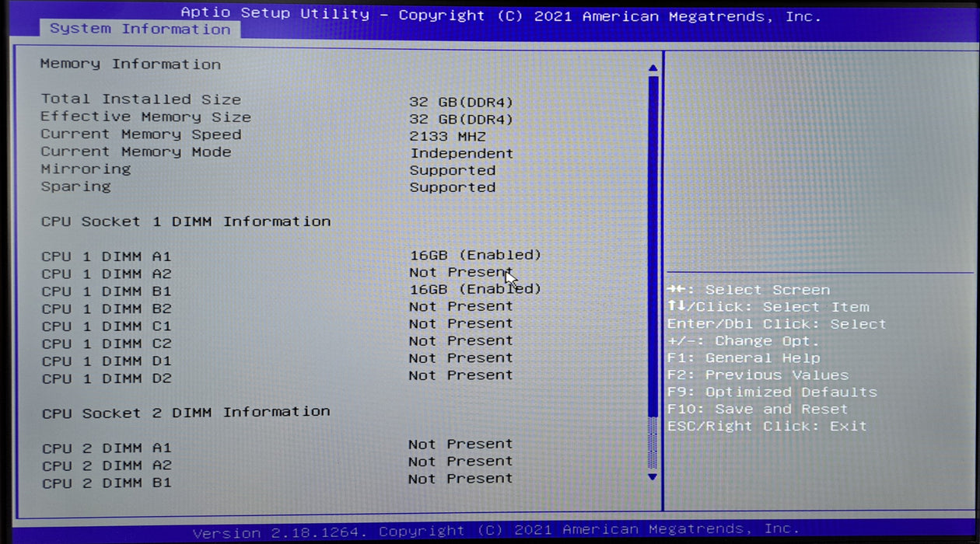
Task: Click the CPU Socket 1 DIMM Information heading
Action: click(x=186, y=221)
